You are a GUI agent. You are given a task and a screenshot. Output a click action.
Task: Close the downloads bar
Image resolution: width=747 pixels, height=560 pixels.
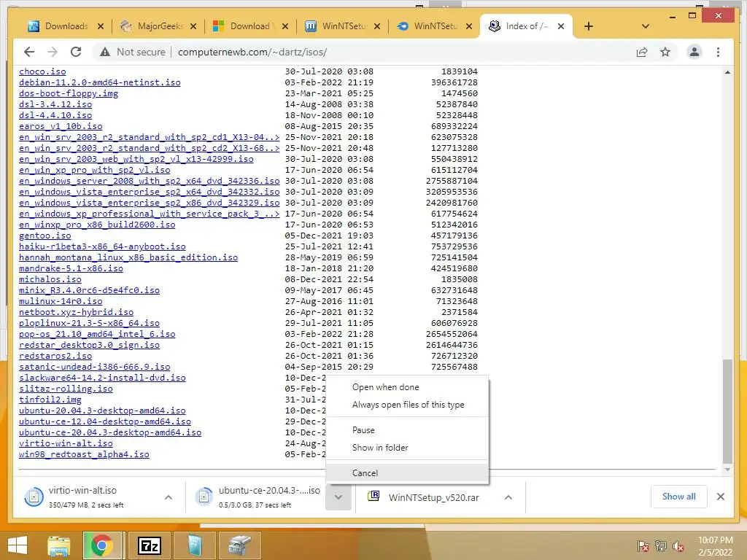(x=720, y=497)
